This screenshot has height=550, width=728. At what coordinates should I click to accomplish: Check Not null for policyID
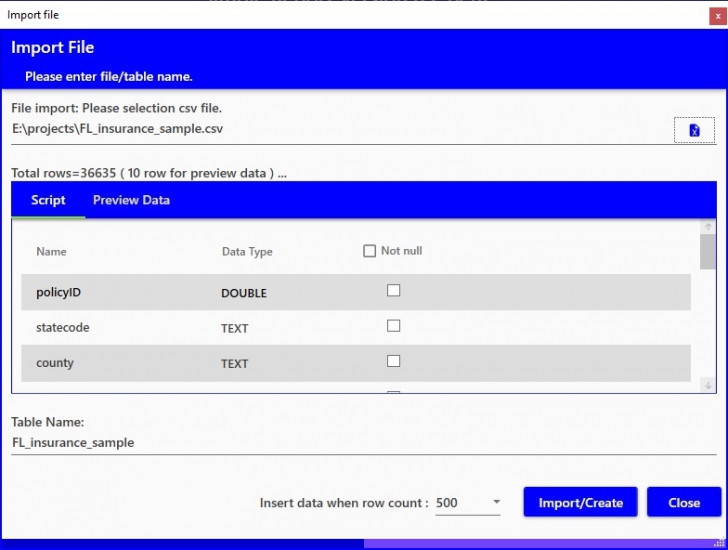point(393,291)
